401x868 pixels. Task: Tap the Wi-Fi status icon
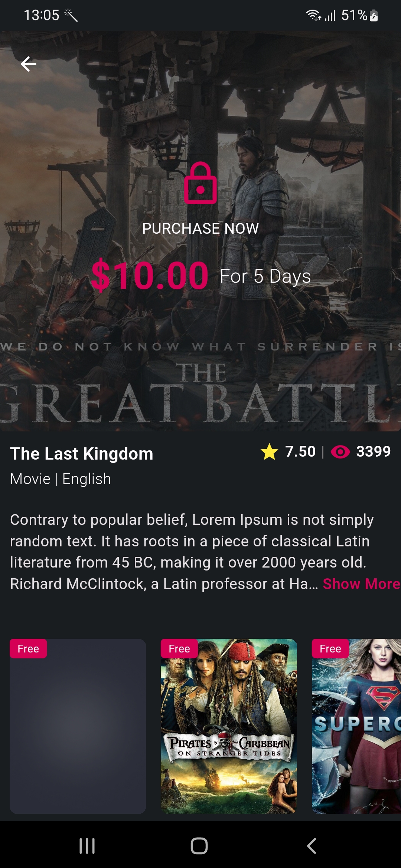pos(313,15)
